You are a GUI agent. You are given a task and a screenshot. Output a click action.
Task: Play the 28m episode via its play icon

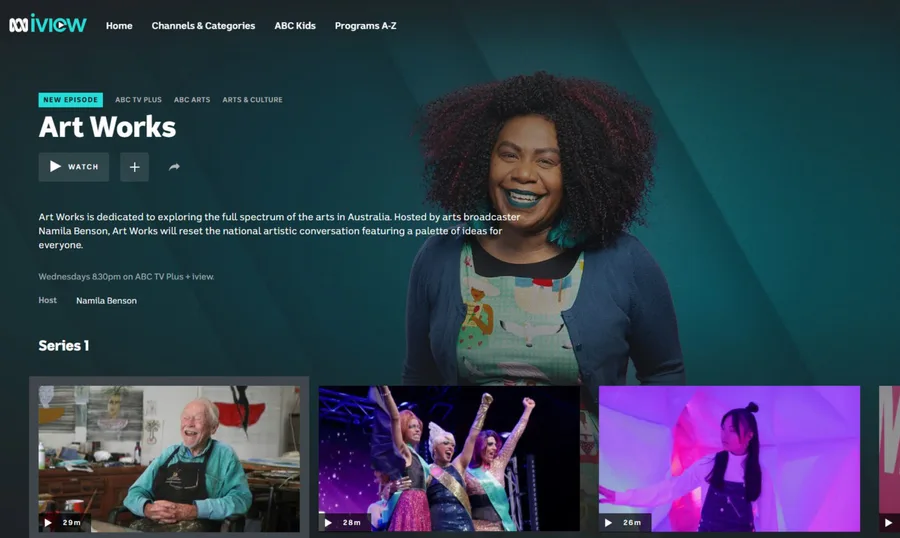(328, 522)
